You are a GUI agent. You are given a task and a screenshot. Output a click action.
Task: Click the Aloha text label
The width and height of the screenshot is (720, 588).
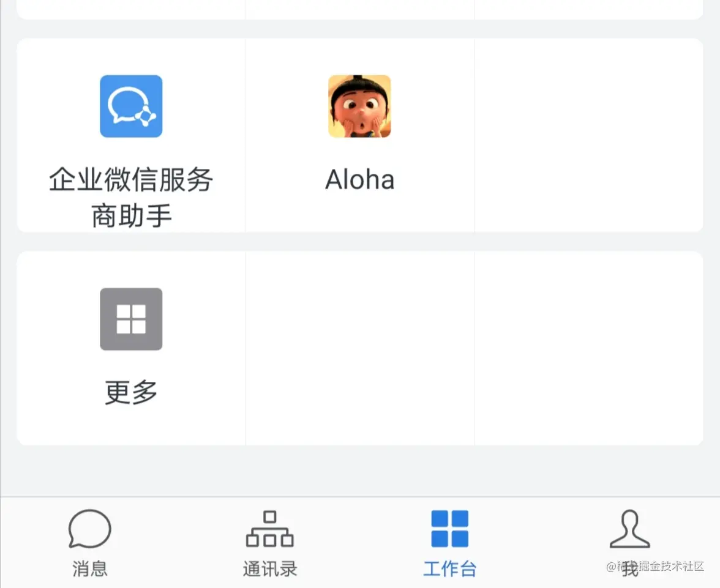359,179
